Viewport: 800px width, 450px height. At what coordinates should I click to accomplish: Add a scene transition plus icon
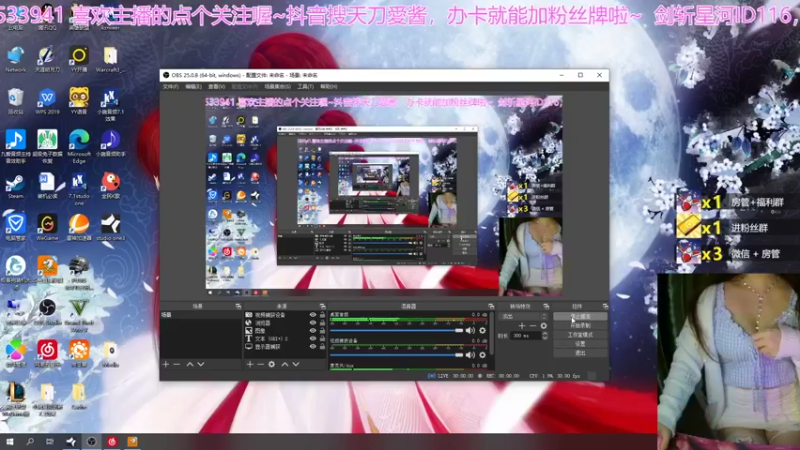521,326
